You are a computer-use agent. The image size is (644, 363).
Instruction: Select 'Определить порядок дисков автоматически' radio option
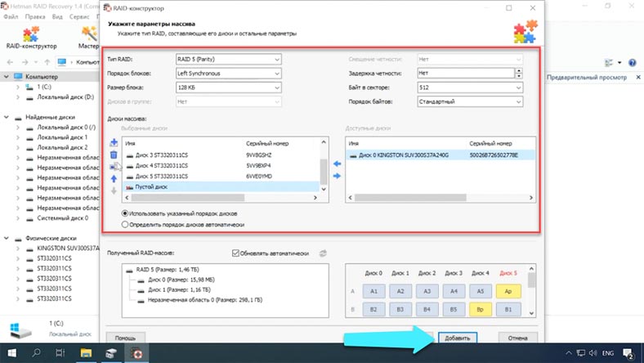(125, 223)
